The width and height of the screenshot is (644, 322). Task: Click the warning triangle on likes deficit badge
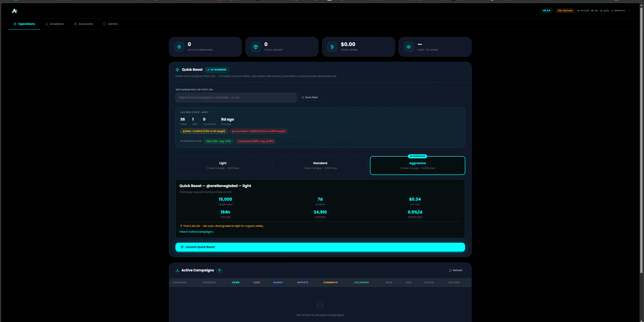pyautogui.click(x=184, y=131)
